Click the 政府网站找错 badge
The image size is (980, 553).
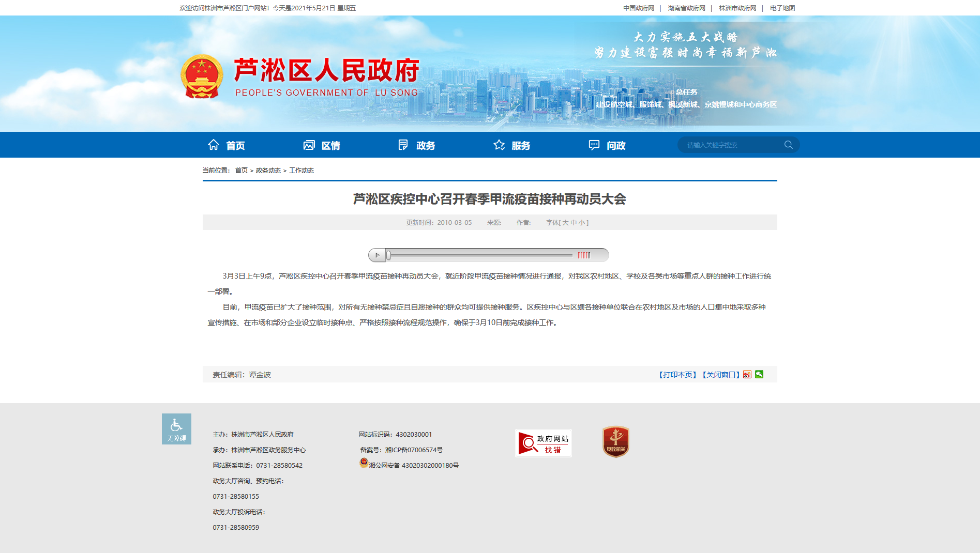point(543,443)
